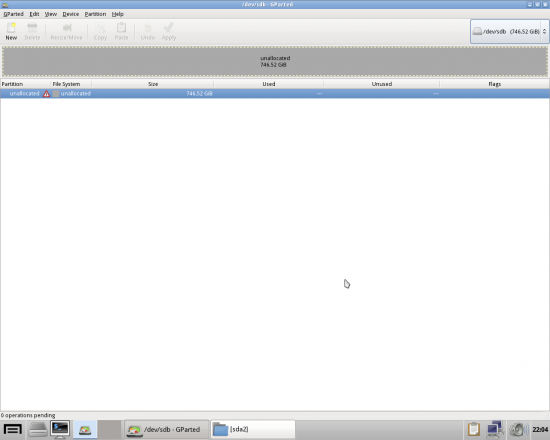Click the Flags column header

click(495, 84)
